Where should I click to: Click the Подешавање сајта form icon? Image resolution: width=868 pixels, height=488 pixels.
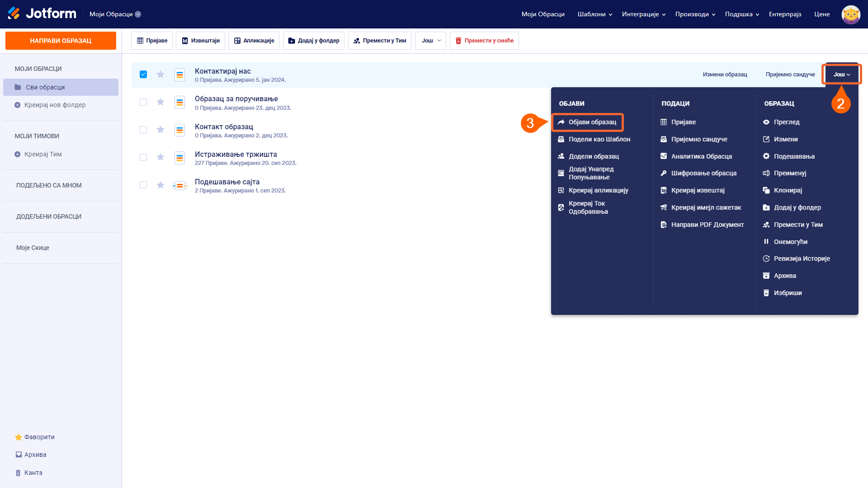tap(179, 185)
